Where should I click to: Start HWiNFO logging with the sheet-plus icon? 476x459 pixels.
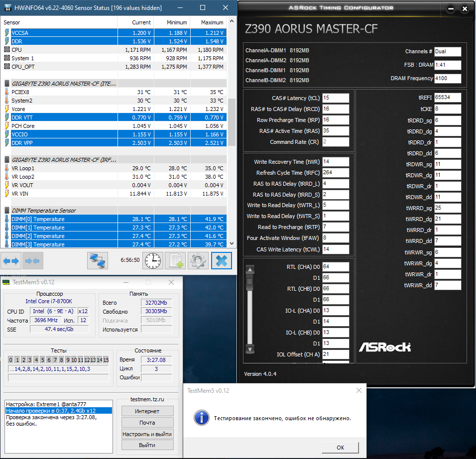click(175, 261)
